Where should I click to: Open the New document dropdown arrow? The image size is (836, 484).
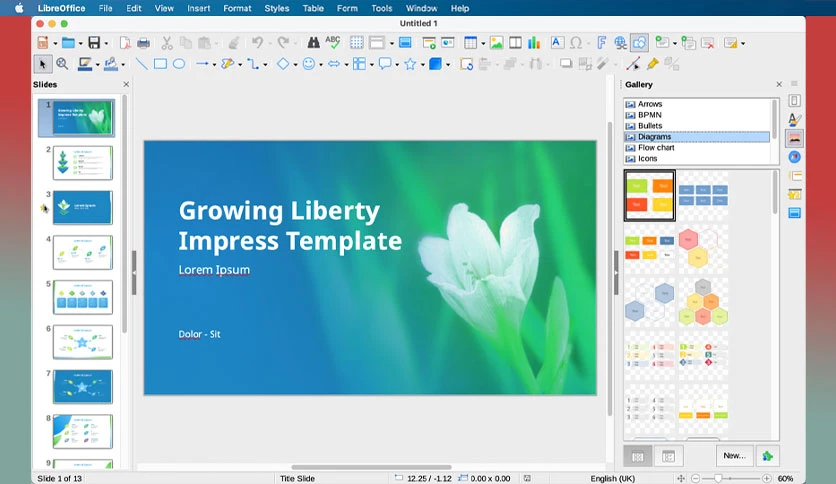point(55,43)
